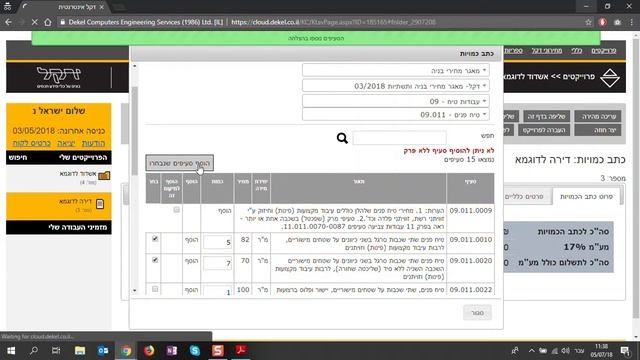Check the checkbox for item 09.011.0022

(x=155, y=289)
